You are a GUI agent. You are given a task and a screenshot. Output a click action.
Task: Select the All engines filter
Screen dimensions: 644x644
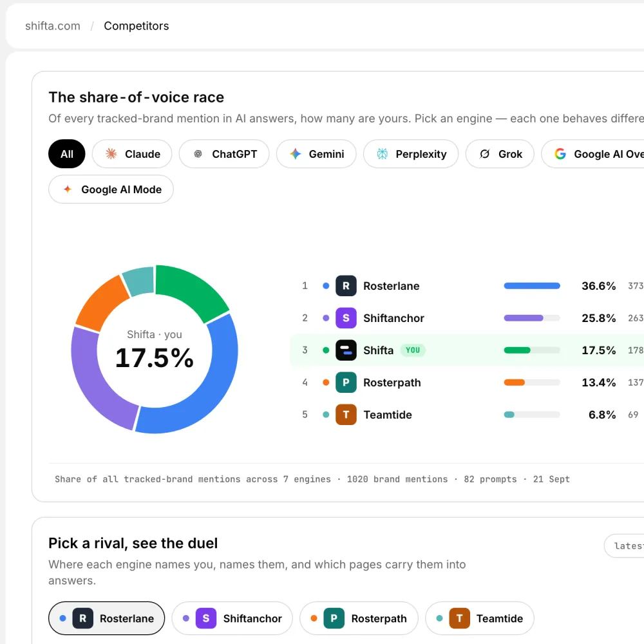click(x=66, y=154)
